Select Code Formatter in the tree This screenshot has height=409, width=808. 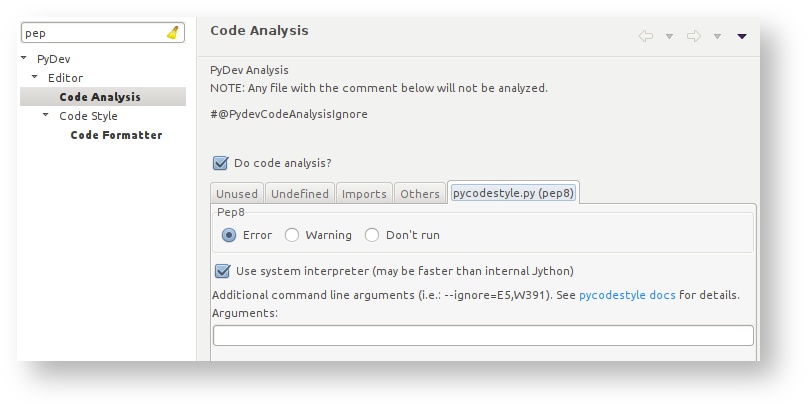(x=116, y=135)
